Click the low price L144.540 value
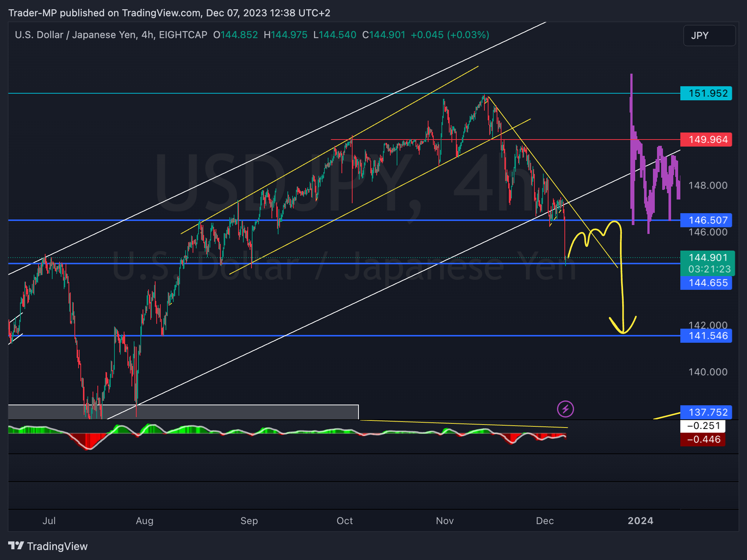Viewport: 747px width, 560px height. pyautogui.click(x=335, y=35)
